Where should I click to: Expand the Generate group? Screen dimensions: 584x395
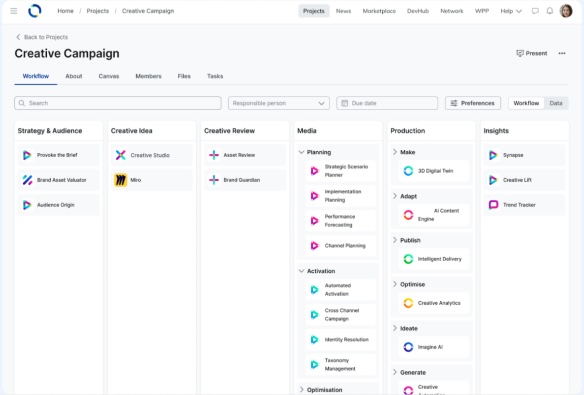pos(394,372)
